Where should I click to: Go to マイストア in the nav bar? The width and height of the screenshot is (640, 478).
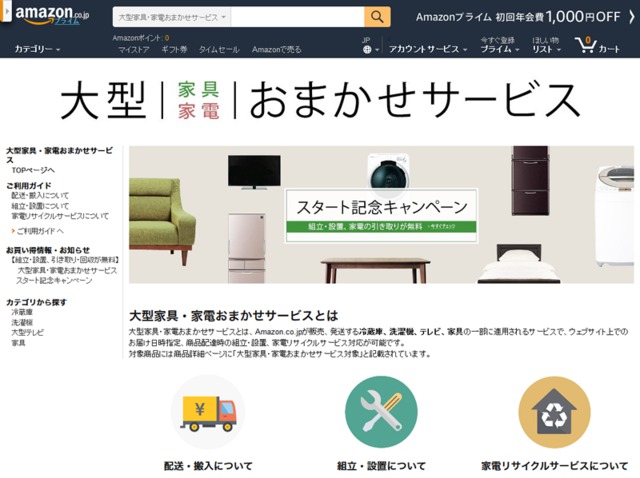click(133, 49)
